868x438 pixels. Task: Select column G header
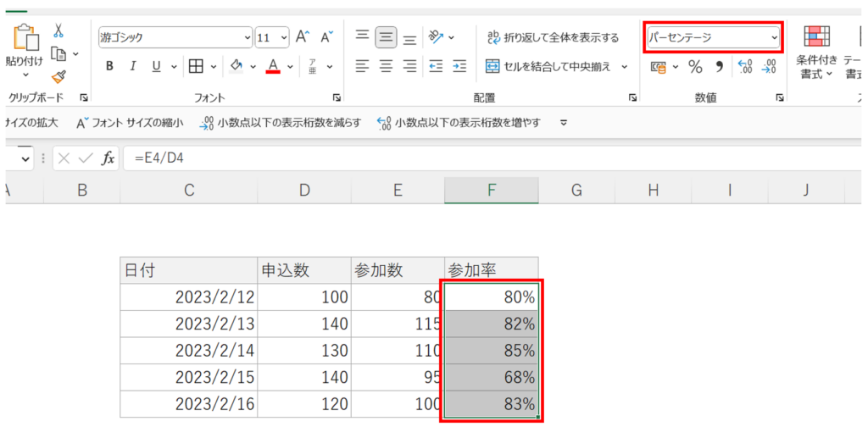pyautogui.click(x=576, y=191)
